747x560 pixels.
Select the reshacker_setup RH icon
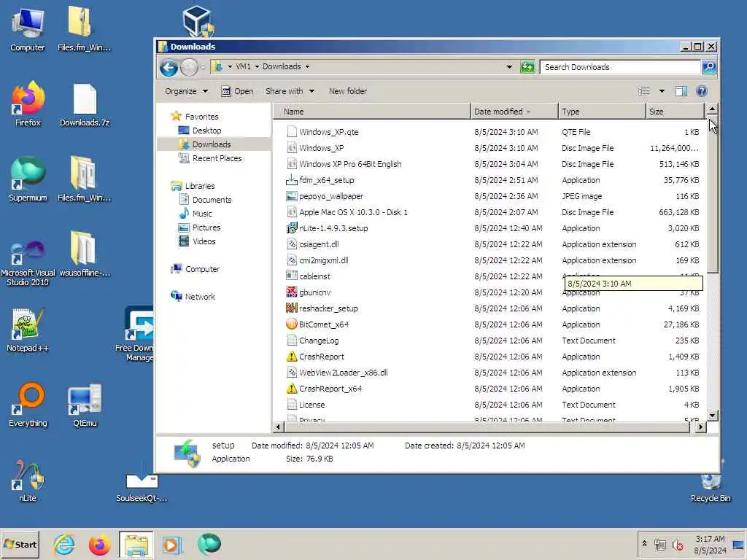[292, 308]
